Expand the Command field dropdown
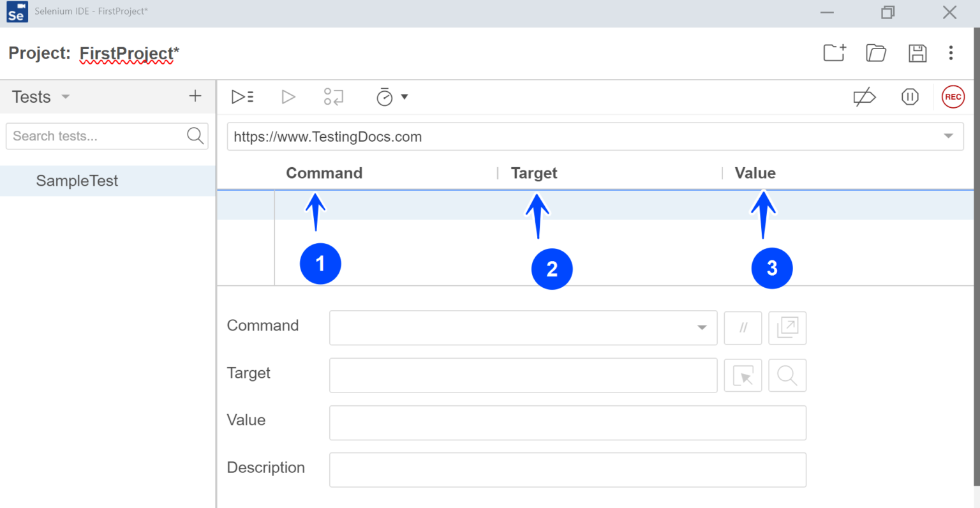The height and width of the screenshot is (508, 980). 702,327
